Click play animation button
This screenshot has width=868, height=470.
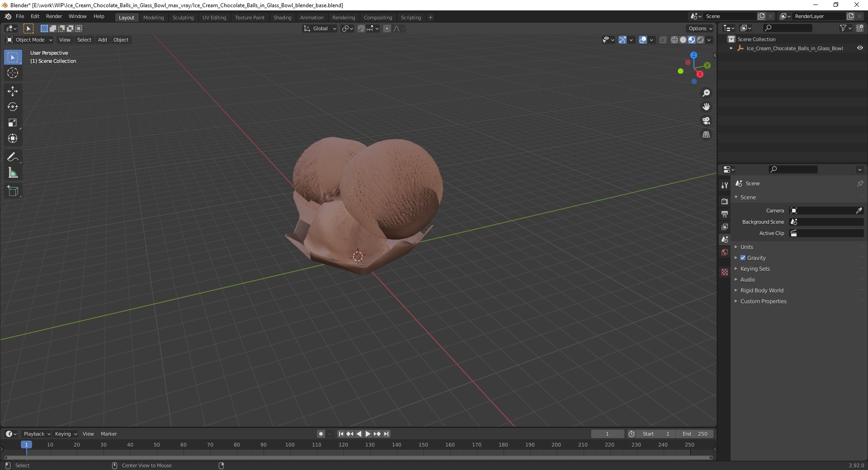click(x=368, y=434)
